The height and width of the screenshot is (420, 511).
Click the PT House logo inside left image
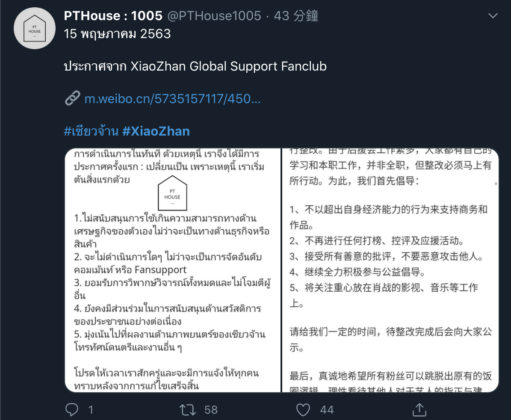172,193
